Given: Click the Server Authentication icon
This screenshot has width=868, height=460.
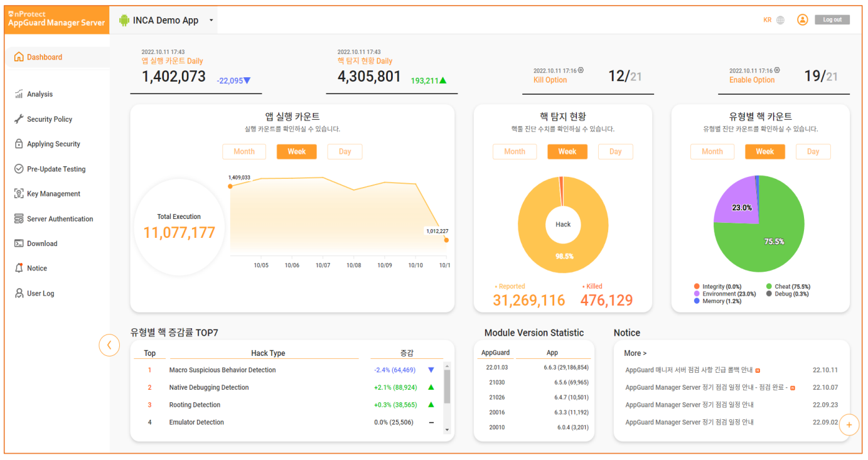Looking at the screenshot, I should tap(19, 219).
